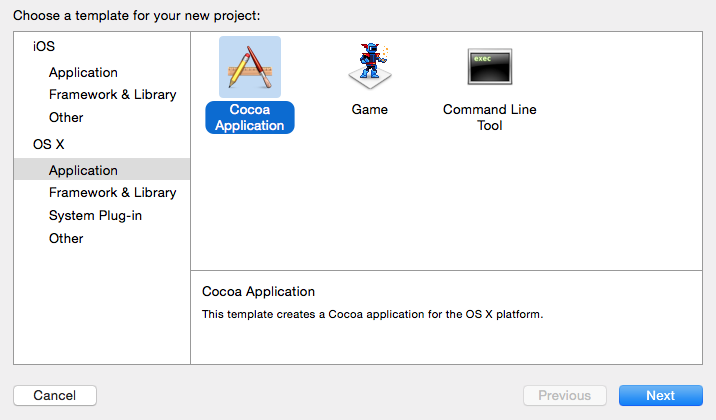Image resolution: width=716 pixels, height=420 pixels.
Task: Choose the Game template icon
Action: [369, 66]
